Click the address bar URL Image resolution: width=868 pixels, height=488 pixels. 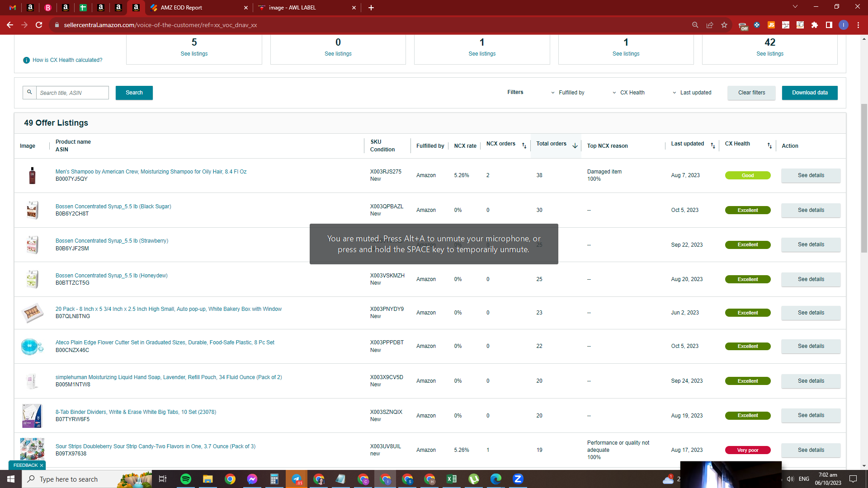tap(160, 25)
